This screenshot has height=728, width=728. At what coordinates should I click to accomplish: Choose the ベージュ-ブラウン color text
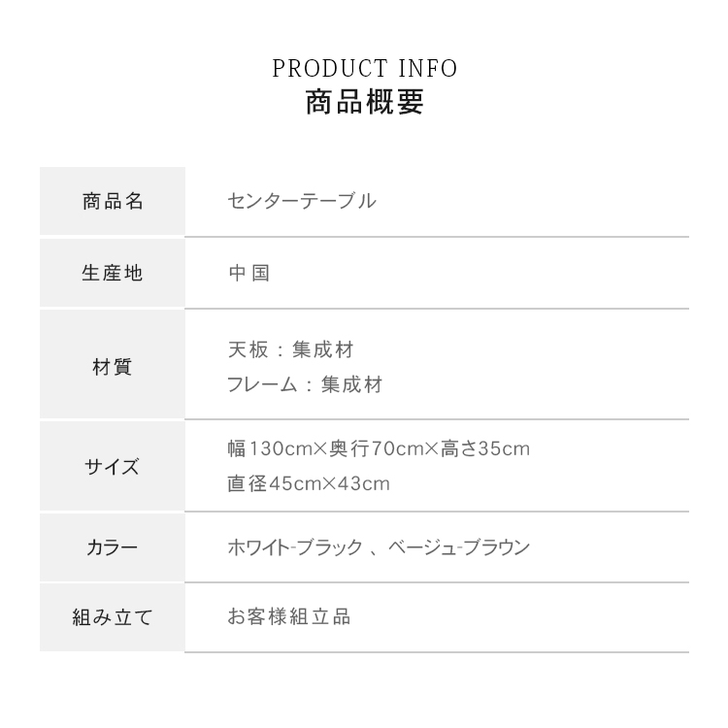(459, 547)
